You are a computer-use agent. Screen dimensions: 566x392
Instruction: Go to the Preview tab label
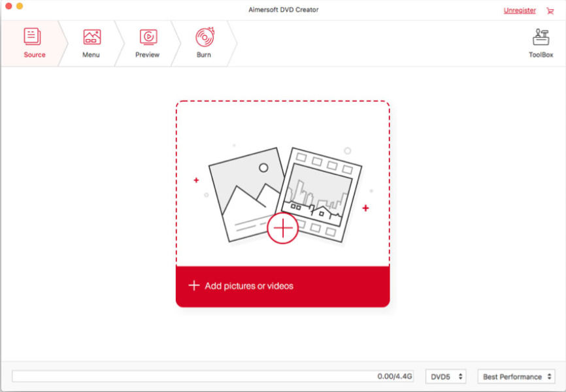click(x=147, y=55)
